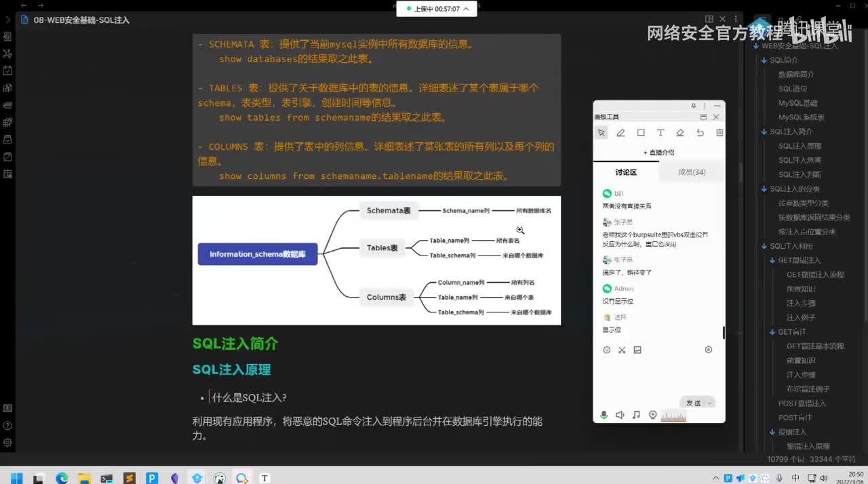Pin the chat panel with pushpin icon

click(x=694, y=106)
